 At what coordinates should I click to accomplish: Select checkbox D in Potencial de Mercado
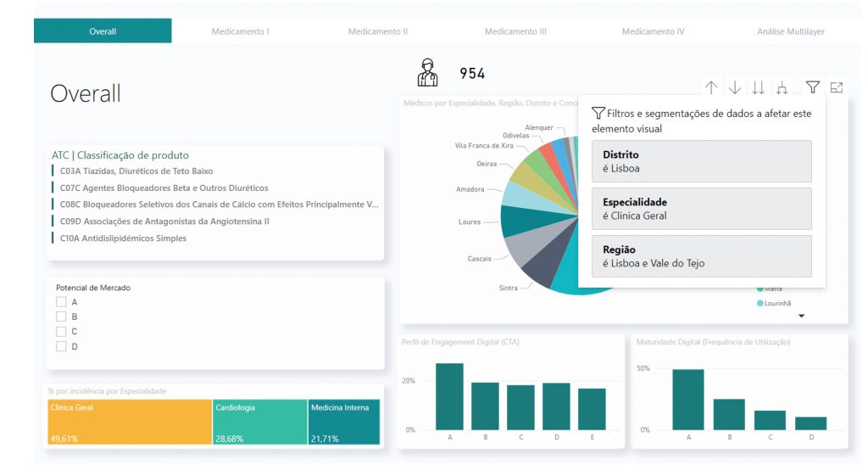pyautogui.click(x=61, y=346)
